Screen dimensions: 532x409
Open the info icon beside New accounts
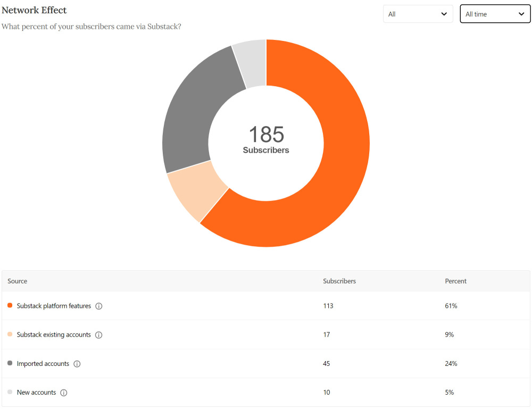tap(64, 393)
